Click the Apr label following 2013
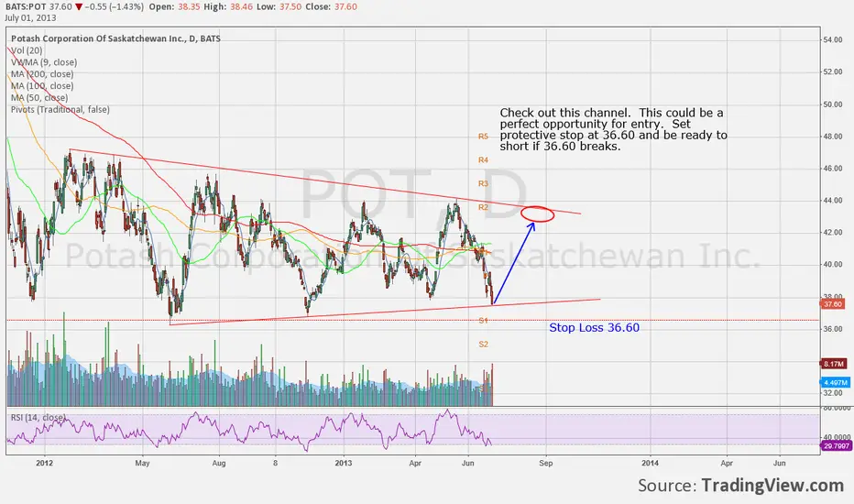Screen dimensions: 854x504 point(415,463)
